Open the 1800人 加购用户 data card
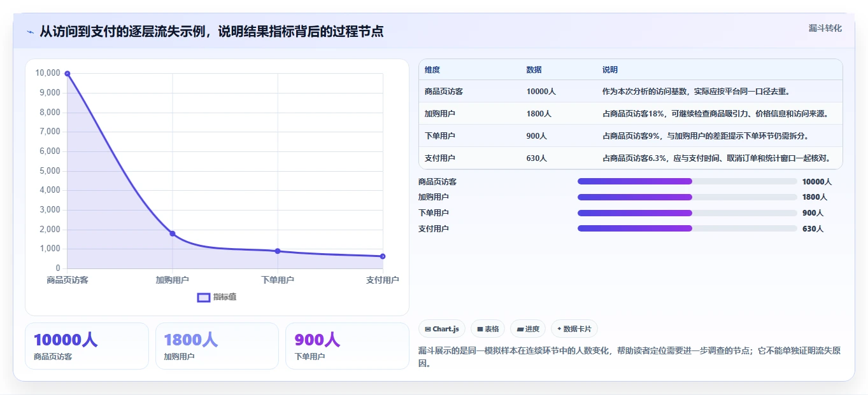 217,346
